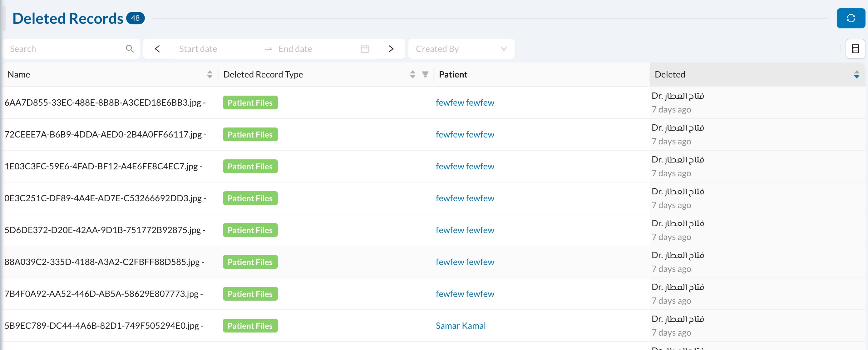Viewport: 868px width, 350px height.
Task: Select file name 5D6DE372-D20E-42AA-9D1B-751772B92875.jpg
Action: click(103, 230)
